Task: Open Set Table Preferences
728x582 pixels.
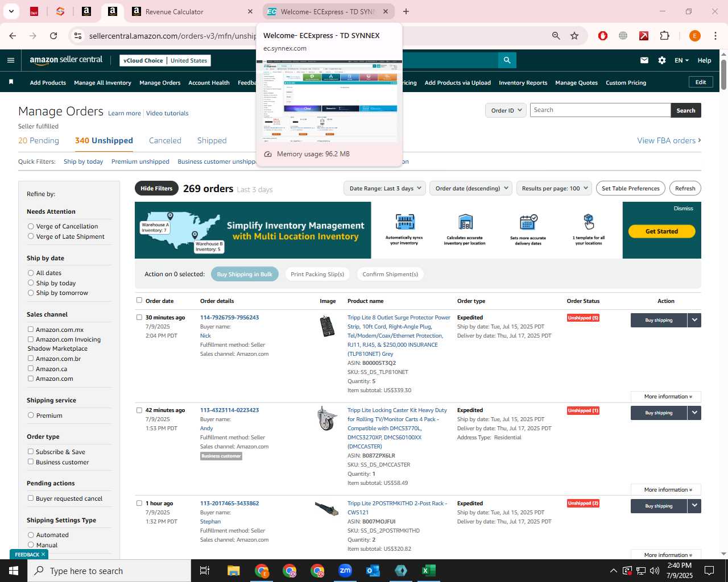Action: (x=630, y=188)
